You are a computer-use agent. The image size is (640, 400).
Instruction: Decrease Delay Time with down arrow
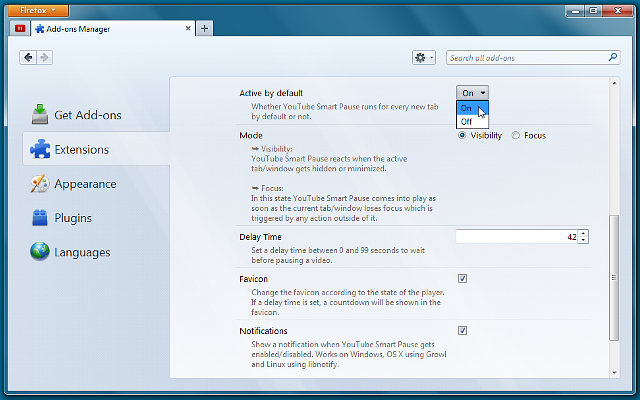click(x=583, y=240)
